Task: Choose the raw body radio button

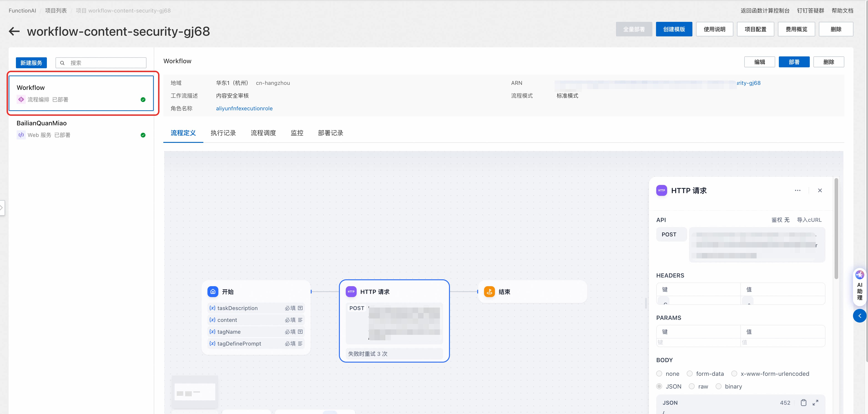Action: coord(692,386)
